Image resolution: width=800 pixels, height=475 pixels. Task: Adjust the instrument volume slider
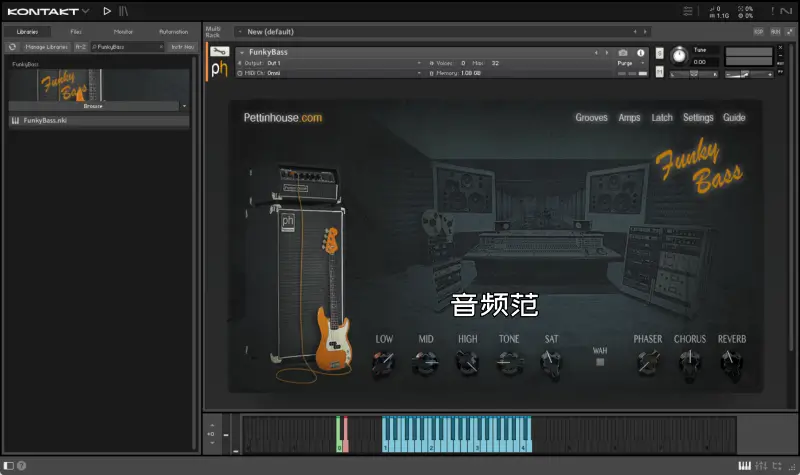point(748,74)
